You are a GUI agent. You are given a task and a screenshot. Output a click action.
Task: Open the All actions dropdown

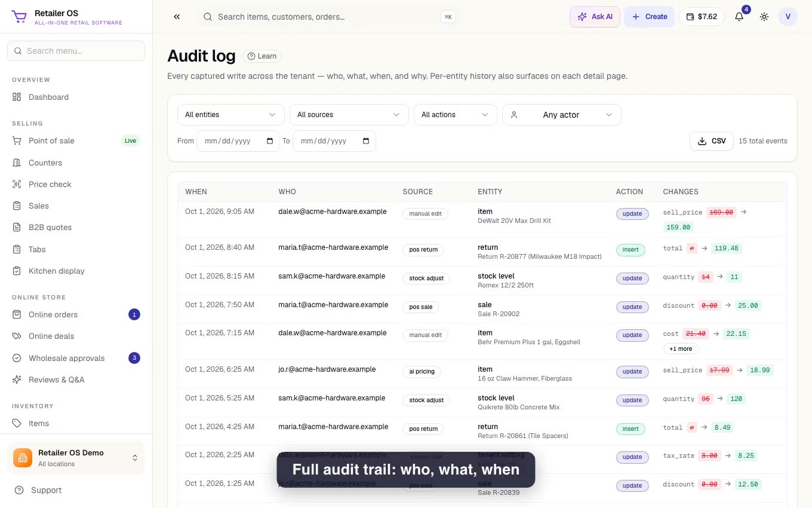[x=455, y=115]
